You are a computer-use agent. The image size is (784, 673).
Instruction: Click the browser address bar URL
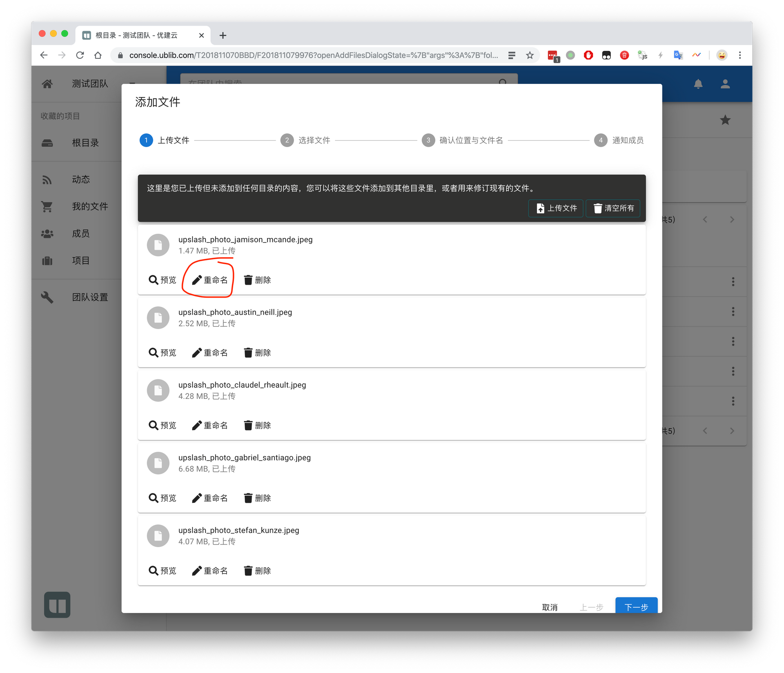point(314,55)
